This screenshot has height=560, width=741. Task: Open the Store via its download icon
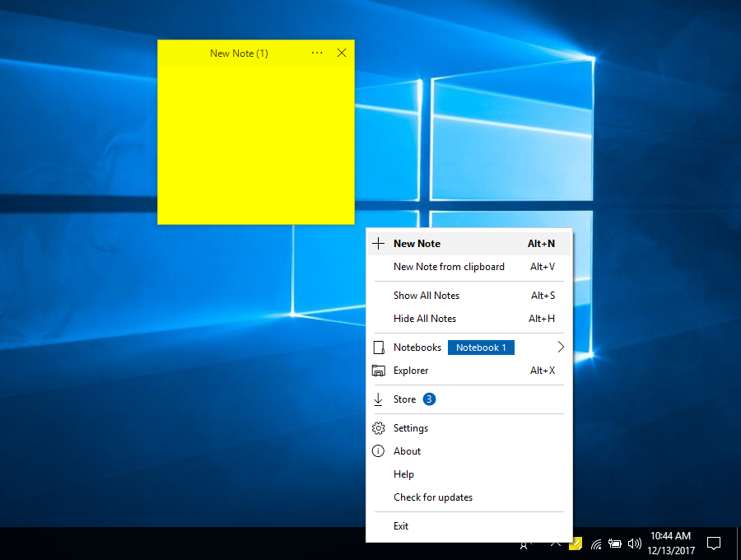(378, 399)
